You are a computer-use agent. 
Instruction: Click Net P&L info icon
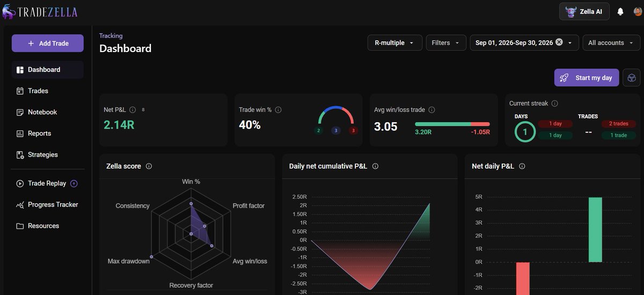[x=133, y=110]
